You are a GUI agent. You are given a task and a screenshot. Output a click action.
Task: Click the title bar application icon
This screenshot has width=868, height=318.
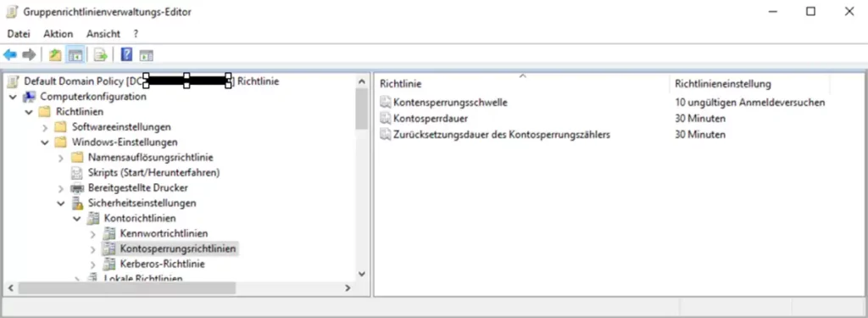pos(12,12)
